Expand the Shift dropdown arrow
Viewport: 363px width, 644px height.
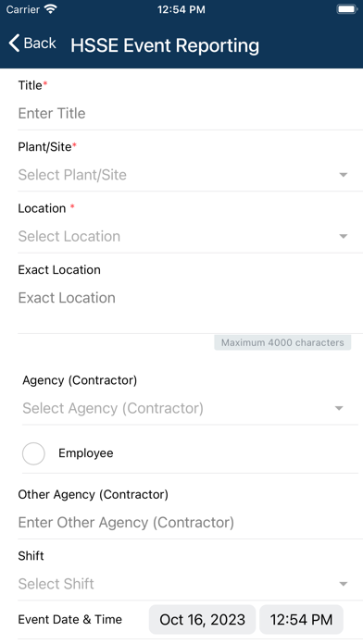tap(344, 584)
